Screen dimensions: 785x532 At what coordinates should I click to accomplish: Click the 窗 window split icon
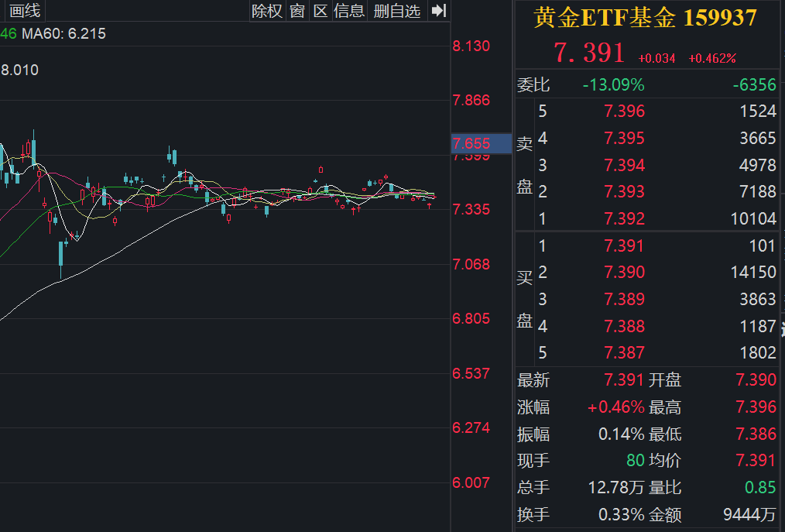297,11
